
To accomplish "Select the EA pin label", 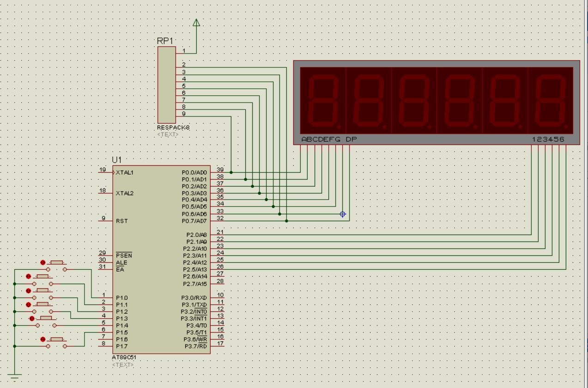I will coord(120,269).
